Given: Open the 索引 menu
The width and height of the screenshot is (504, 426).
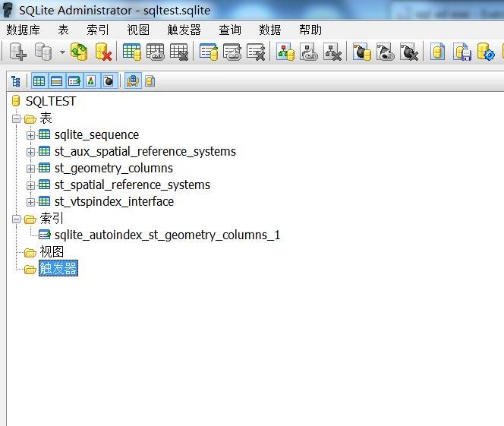Looking at the screenshot, I should tap(98, 30).
